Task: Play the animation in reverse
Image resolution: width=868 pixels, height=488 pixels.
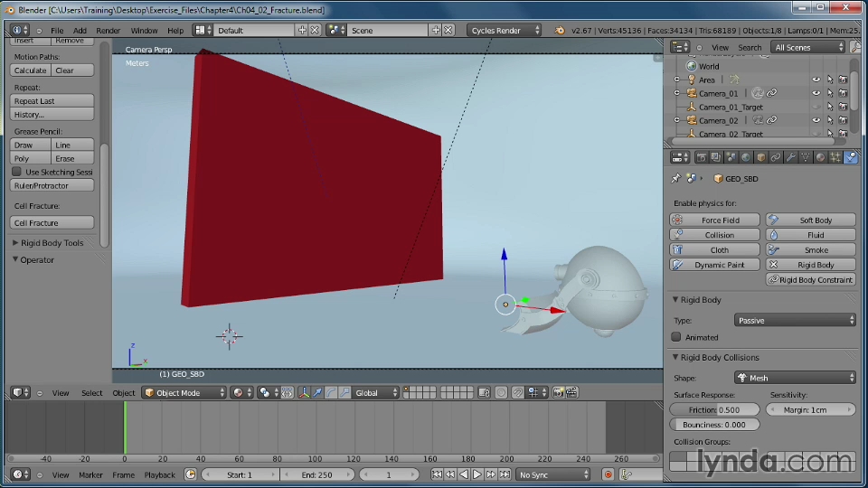Action: 464,474
